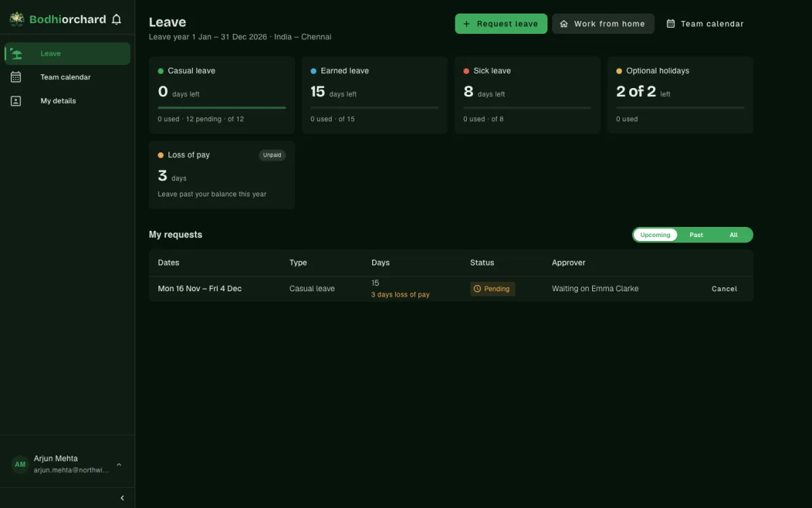The width and height of the screenshot is (812, 508).
Task: Click the Earned leave progress bar
Action: (374, 108)
